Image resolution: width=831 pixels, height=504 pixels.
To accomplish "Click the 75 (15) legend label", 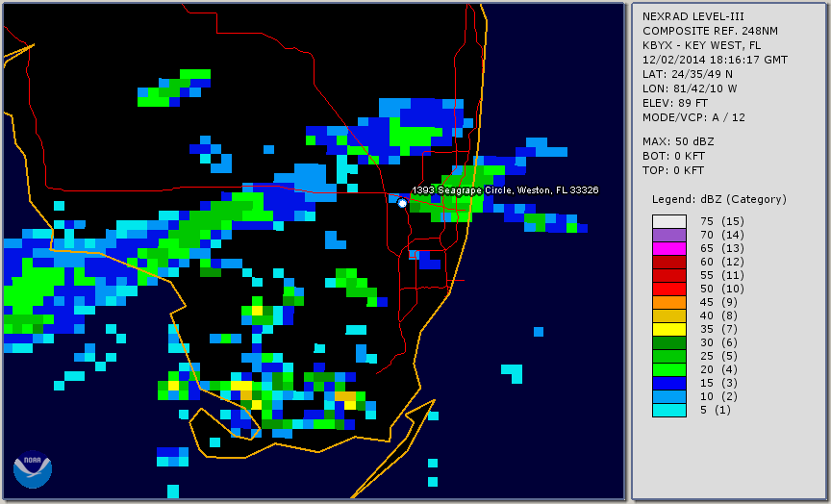I will [721, 221].
